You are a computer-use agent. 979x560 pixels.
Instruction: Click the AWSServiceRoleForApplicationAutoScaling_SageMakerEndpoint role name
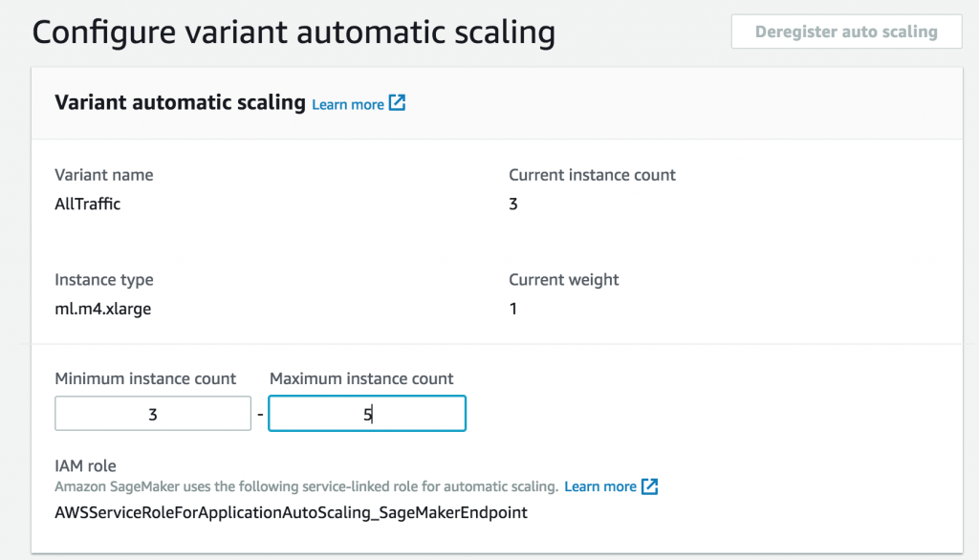tap(291, 512)
